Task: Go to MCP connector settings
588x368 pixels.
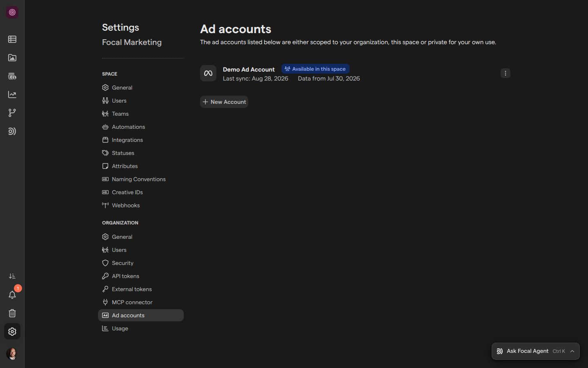Action: pos(141,302)
